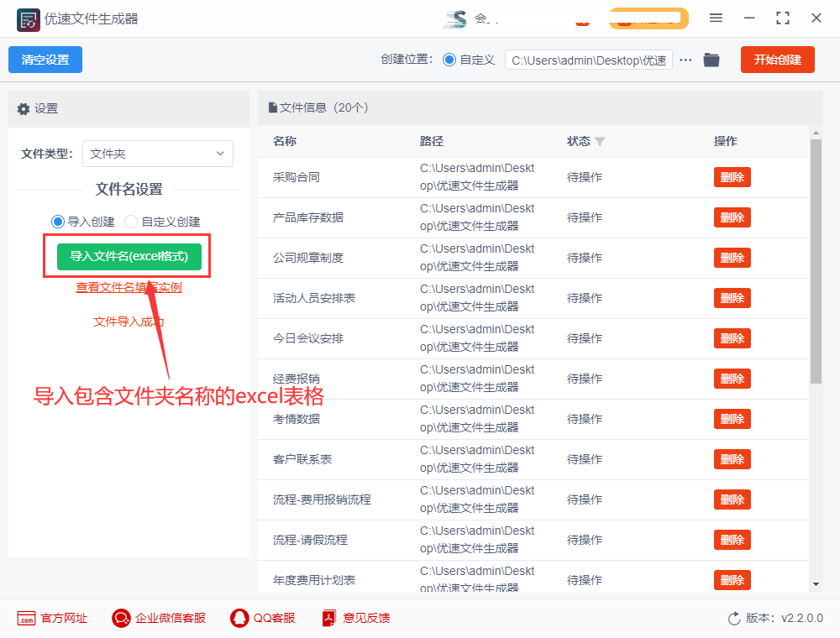Image resolution: width=840 pixels, height=638 pixels.
Task: Select the 考情数据 name cell
Action: click(297, 419)
